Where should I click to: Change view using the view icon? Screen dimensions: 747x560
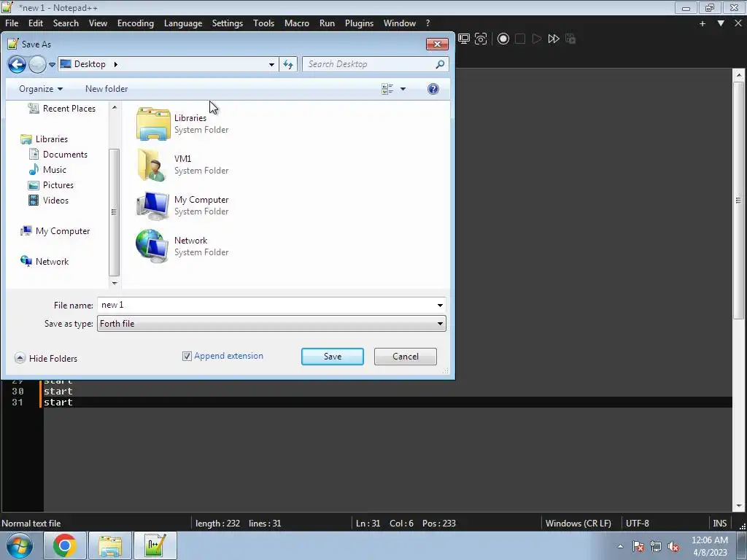click(x=387, y=89)
